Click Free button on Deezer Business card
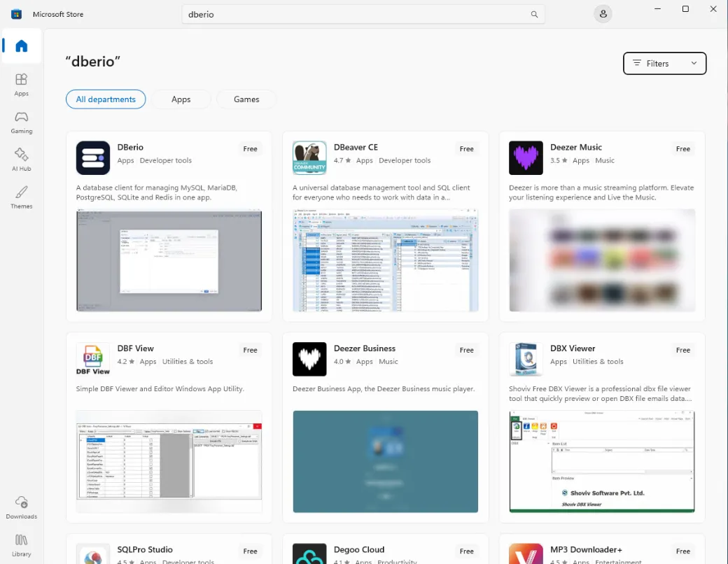Image resolution: width=728 pixels, height=564 pixels. pyautogui.click(x=467, y=350)
